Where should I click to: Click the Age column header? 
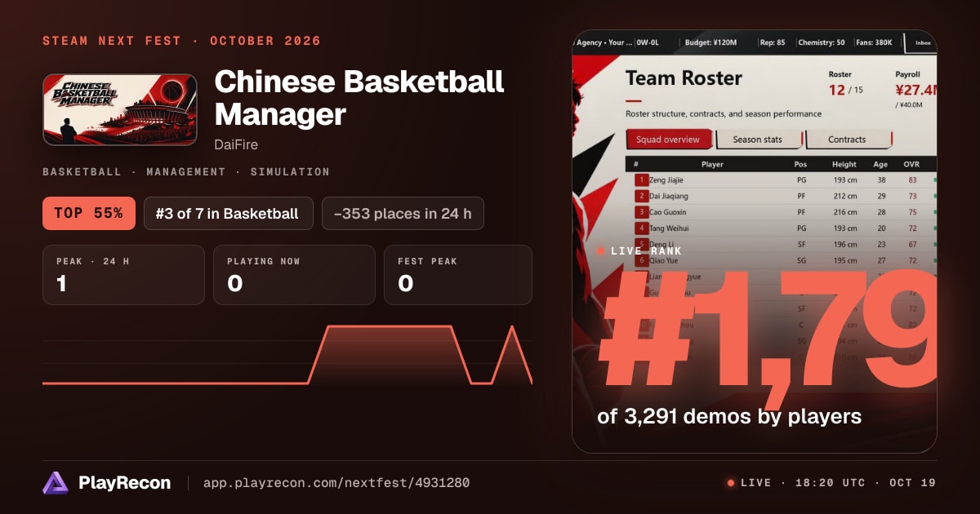click(881, 164)
